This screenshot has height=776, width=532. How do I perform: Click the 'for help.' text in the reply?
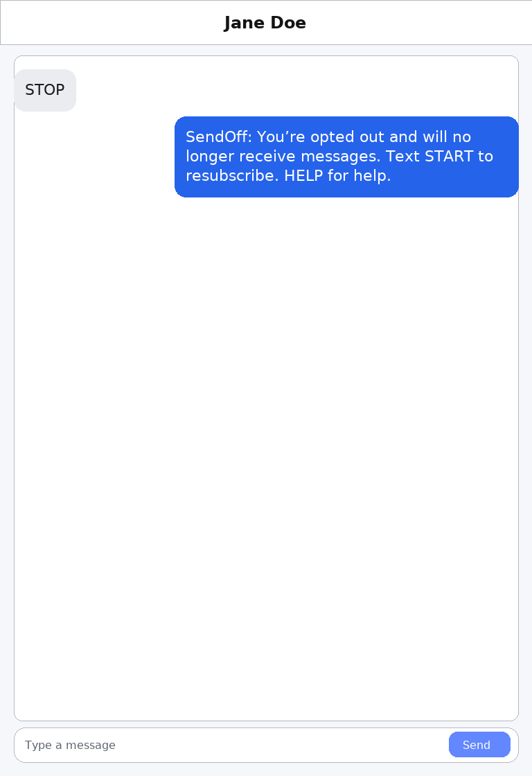360,176
